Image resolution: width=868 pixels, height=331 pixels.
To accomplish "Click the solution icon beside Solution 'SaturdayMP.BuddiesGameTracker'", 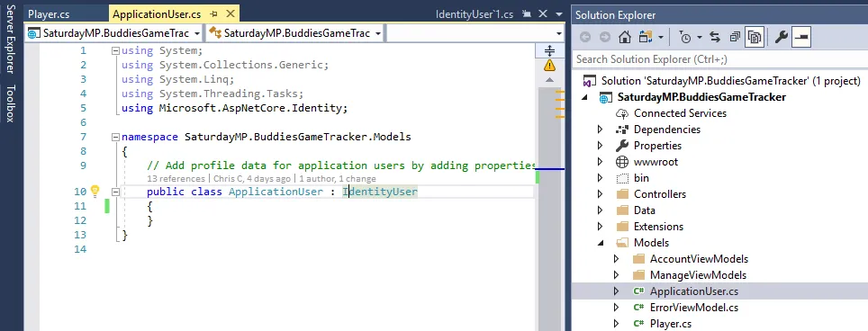I will [x=590, y=81].
